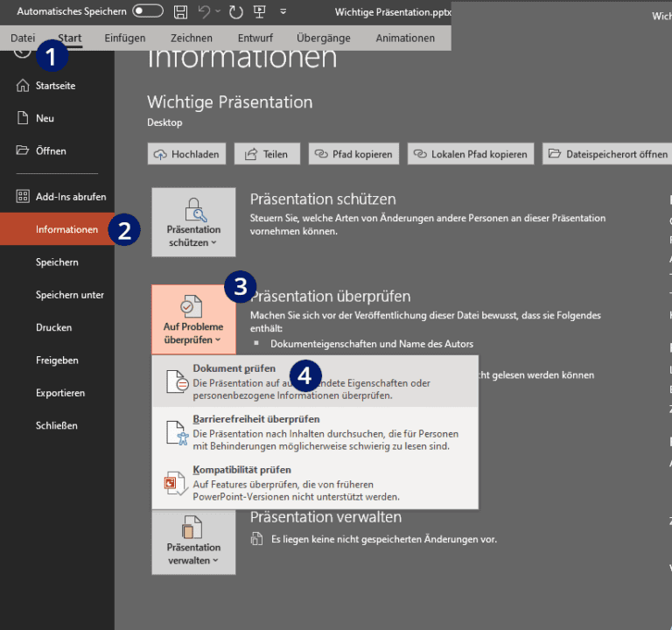Screen dimensions: 672x630
Task: Click the undo arrow icon
Action: [205, 12]
